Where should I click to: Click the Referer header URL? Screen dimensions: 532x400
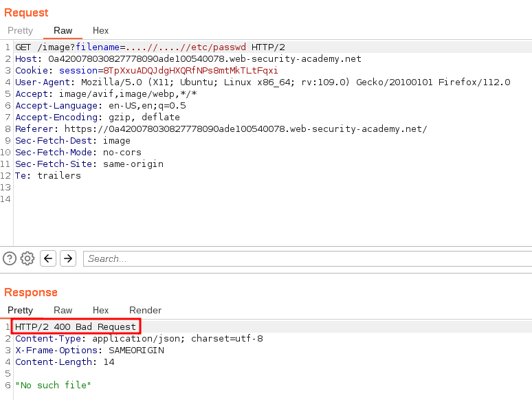pyautogui.click(x=245, y=129)
